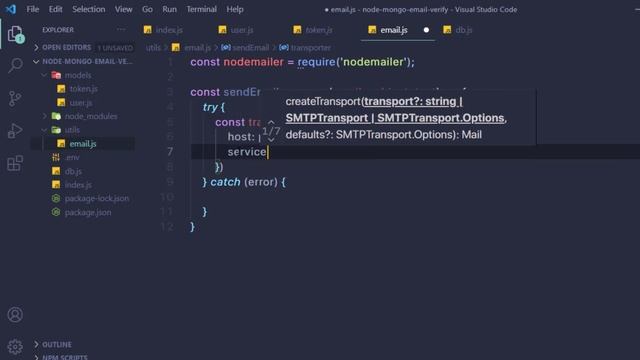Click the unsaved dot on email.js tab
This screenshot has height=360, width=640.
(x=426, y=30)
